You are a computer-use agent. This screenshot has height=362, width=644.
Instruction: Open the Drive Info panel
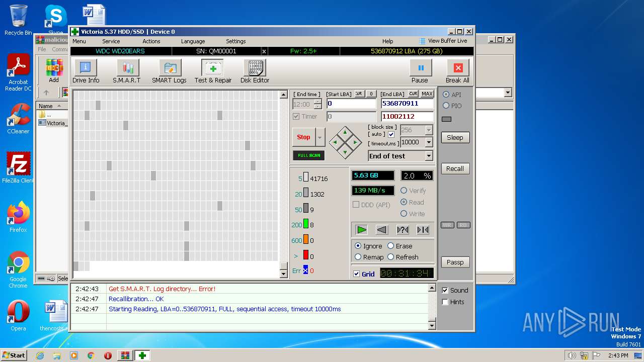86,71
